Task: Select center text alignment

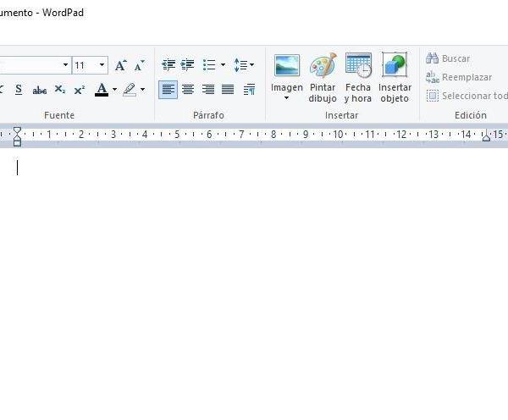Action: point(188,90)
